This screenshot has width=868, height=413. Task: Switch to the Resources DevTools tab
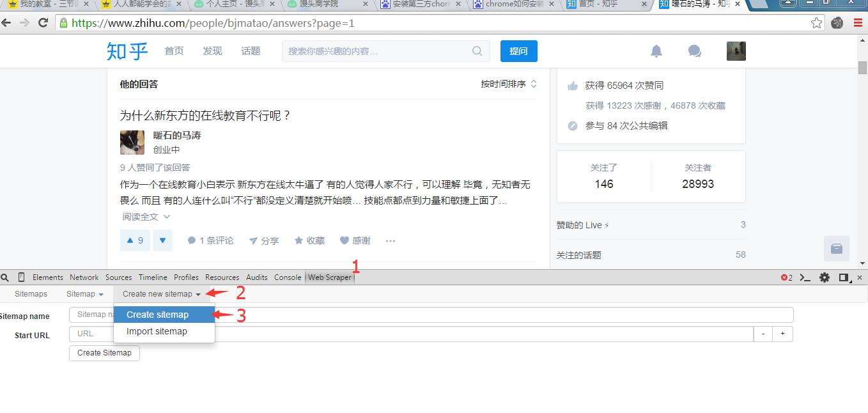click(x=222, y=277)
